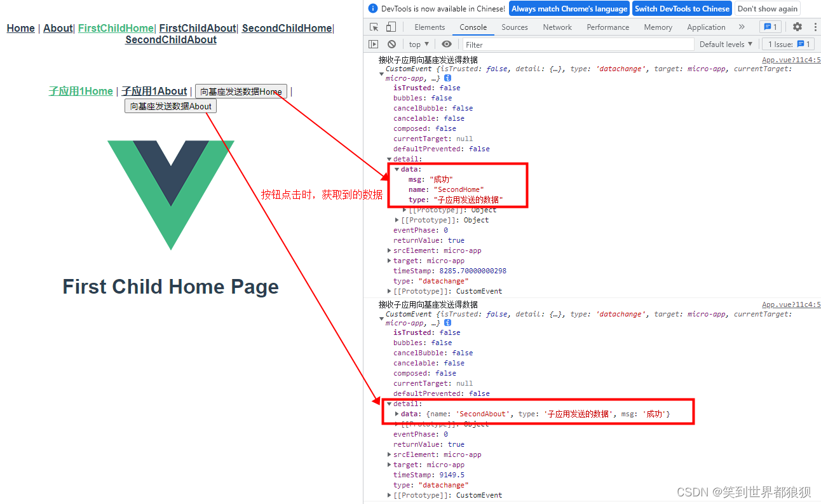This screenshot has height=504, width=821.
Task: Open the Default levels dropdown
Action: pos(726,44)
